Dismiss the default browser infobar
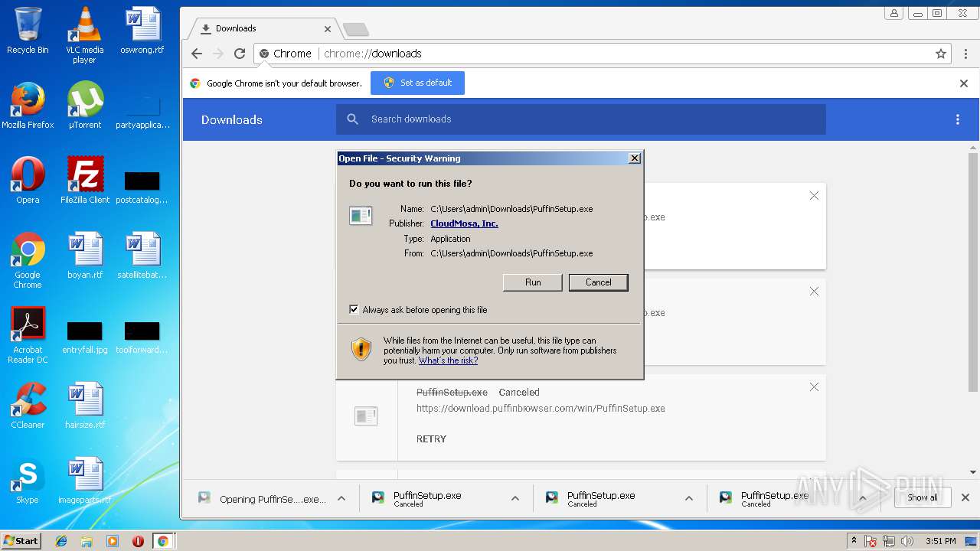980x551 pixels. (x=964, y=83)
